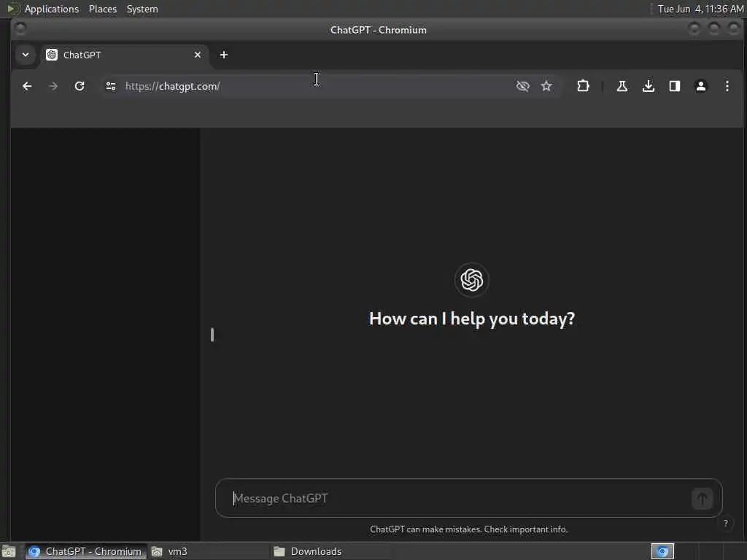
Task: Open the profile avatar menu
Action: pos(701,86)
